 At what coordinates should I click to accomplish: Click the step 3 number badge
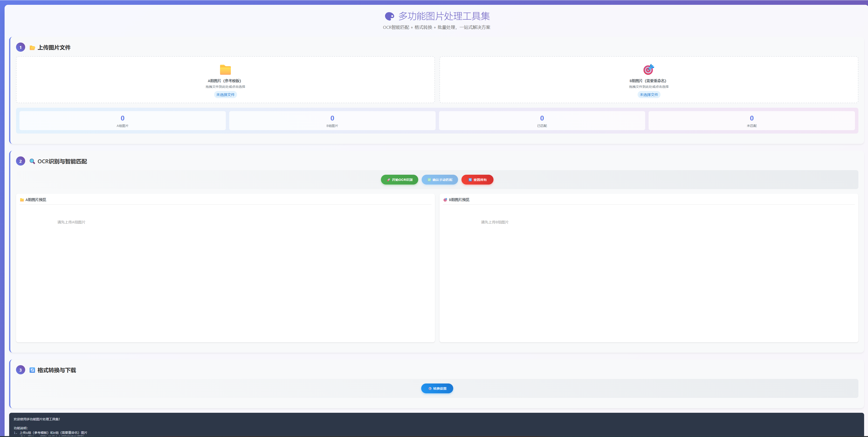(21, 370)
